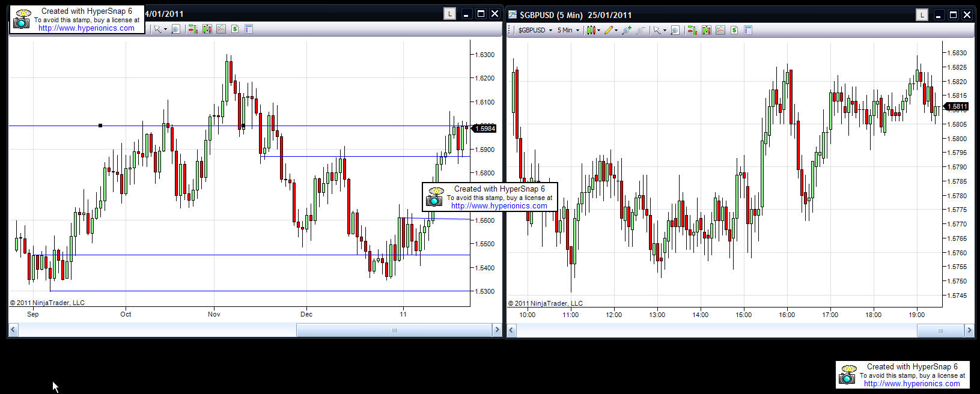Image resolution: width=980 pixels, height=394 pixels.
Task: Open the data series candlestick icon in GBPUSD window
Action: pos(707,30)
